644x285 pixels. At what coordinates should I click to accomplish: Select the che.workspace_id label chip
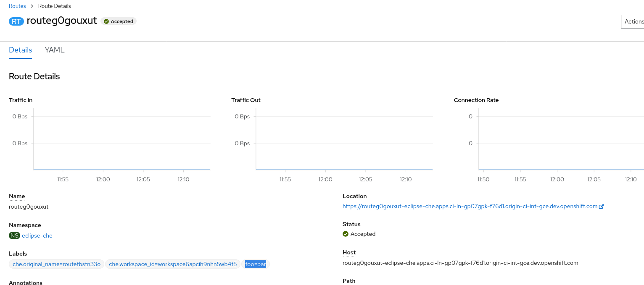173,264
